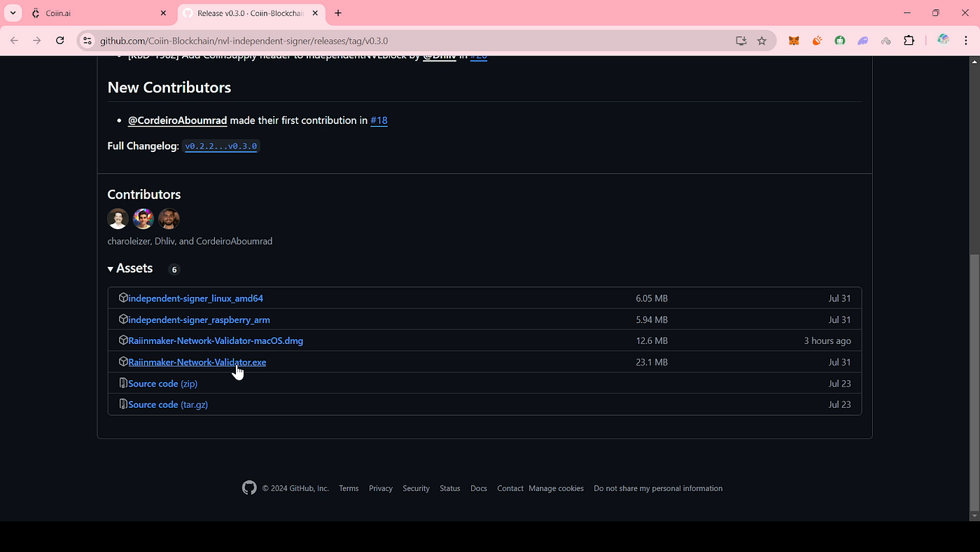Click the 5.94 MB size text

click(x=652, y=319)
